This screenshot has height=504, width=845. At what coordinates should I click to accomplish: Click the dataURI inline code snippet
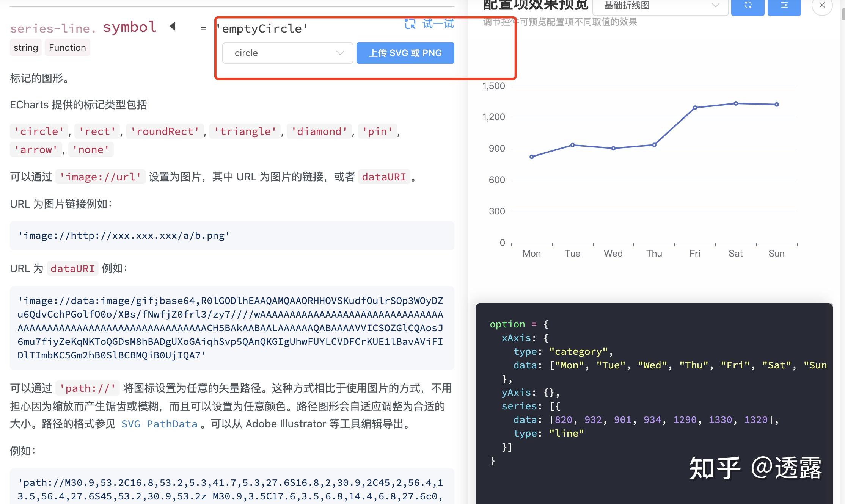384,177
